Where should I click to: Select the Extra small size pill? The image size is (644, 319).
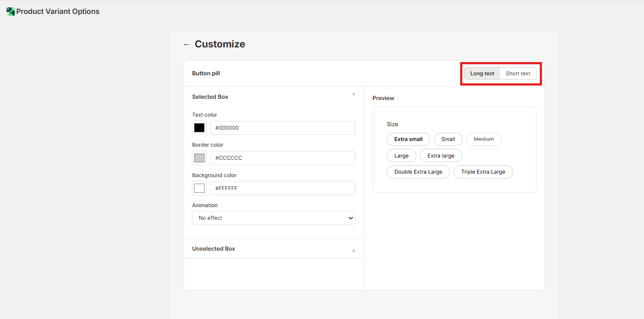tap(408, 139)
